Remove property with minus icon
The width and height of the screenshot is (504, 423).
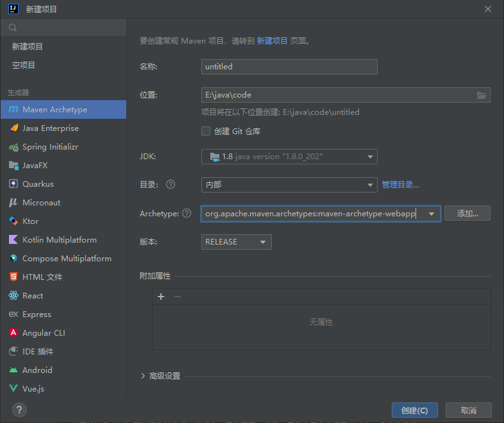coord(178,297)
